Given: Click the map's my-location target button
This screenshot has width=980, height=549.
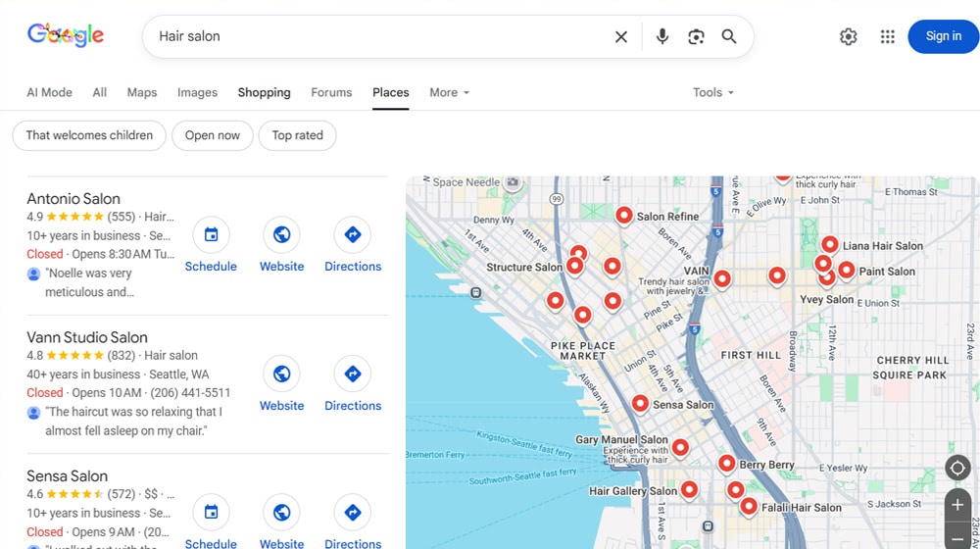Looking at the screenshot, I should (x=956, y=468).
